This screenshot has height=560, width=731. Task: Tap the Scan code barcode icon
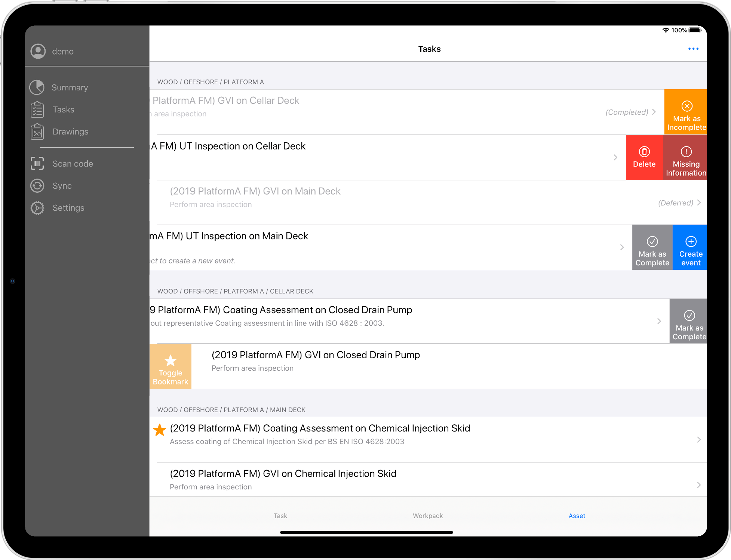[37, 164]
